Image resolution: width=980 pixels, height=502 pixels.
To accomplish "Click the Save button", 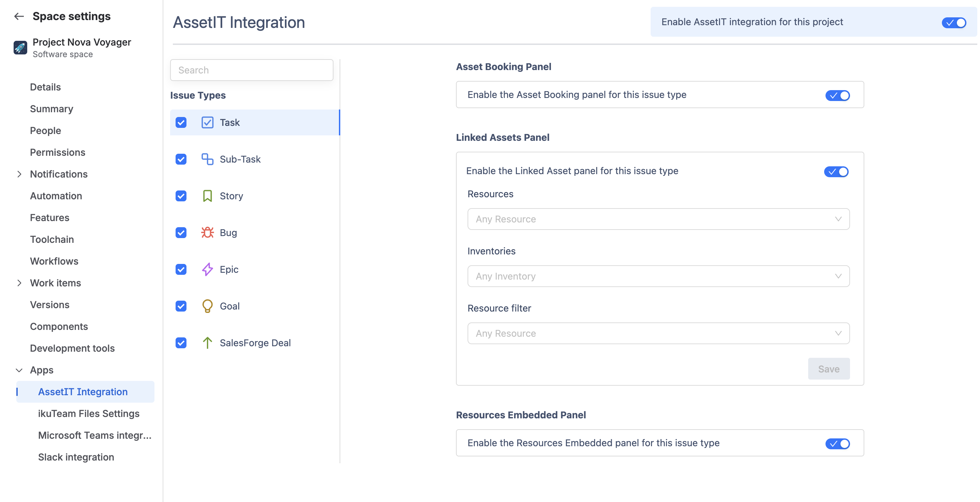I will (829, 369).
